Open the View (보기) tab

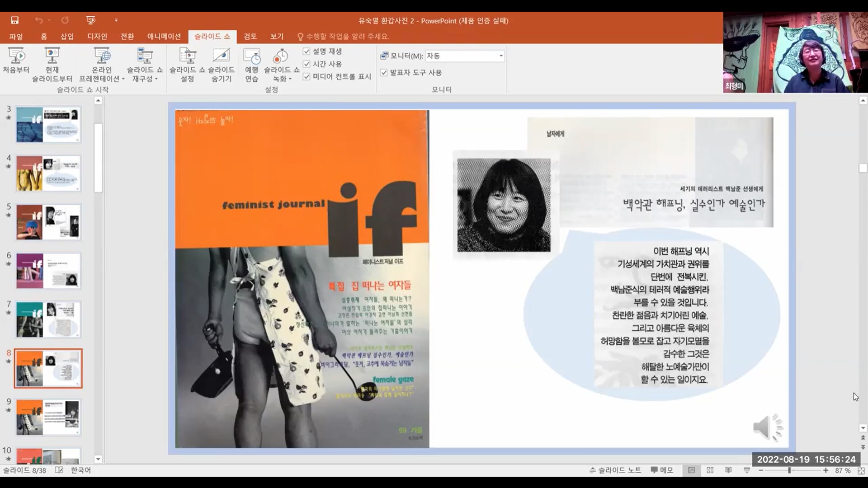tap(277, 37)
